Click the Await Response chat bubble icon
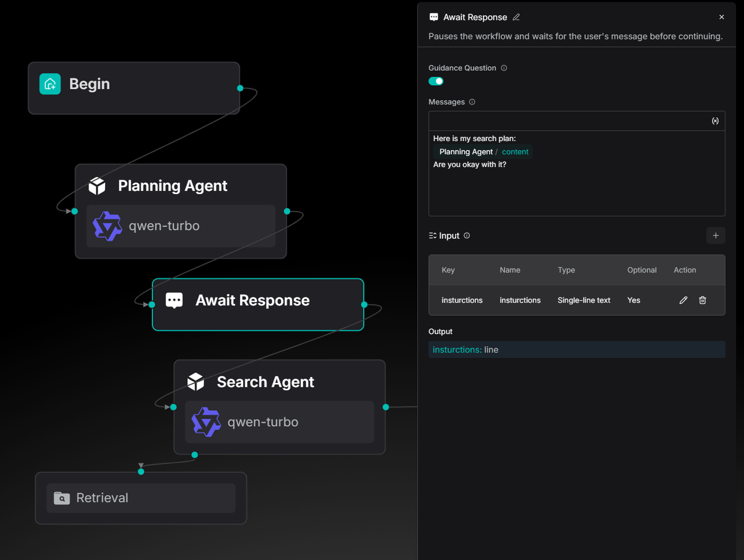 (174, 300)
